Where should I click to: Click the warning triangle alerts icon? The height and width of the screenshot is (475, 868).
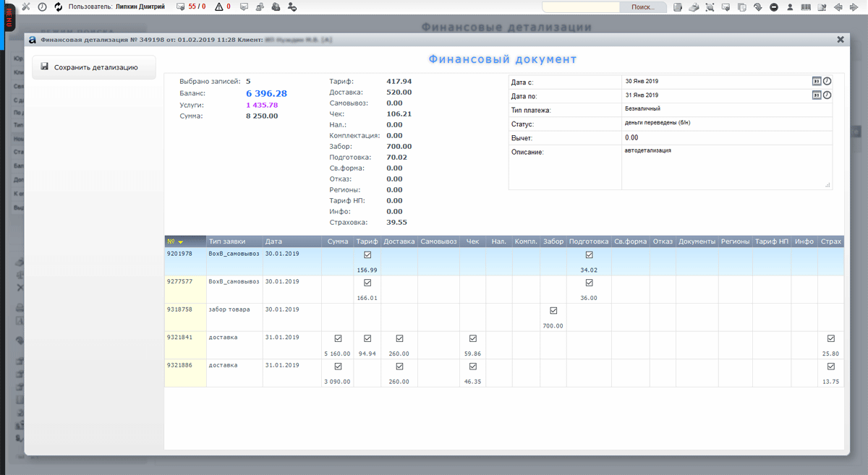pyautogui.click(x=219, y=7)
